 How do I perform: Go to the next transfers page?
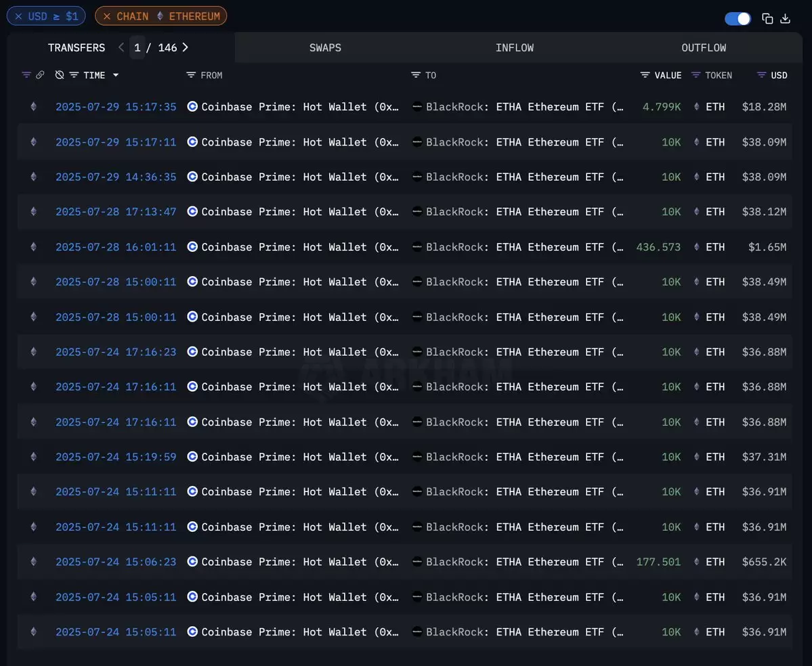pyautogui.click(x=186, y=47)
